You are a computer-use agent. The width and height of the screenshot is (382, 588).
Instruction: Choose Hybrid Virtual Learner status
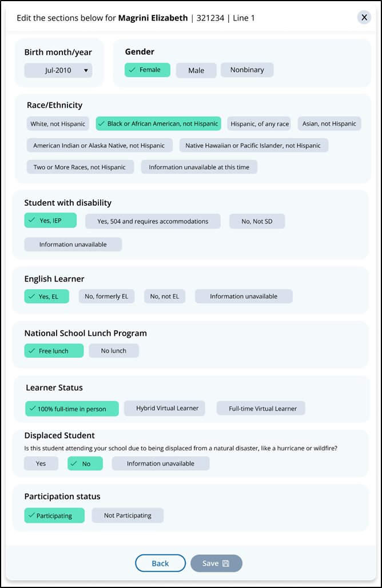(x=167, y=408)
